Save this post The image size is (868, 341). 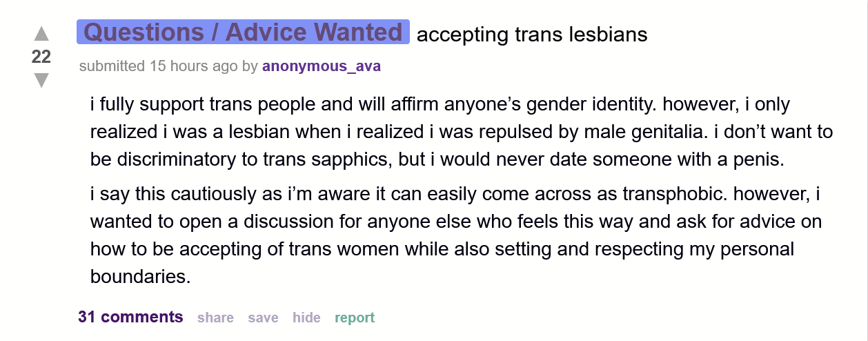[263, 318]
